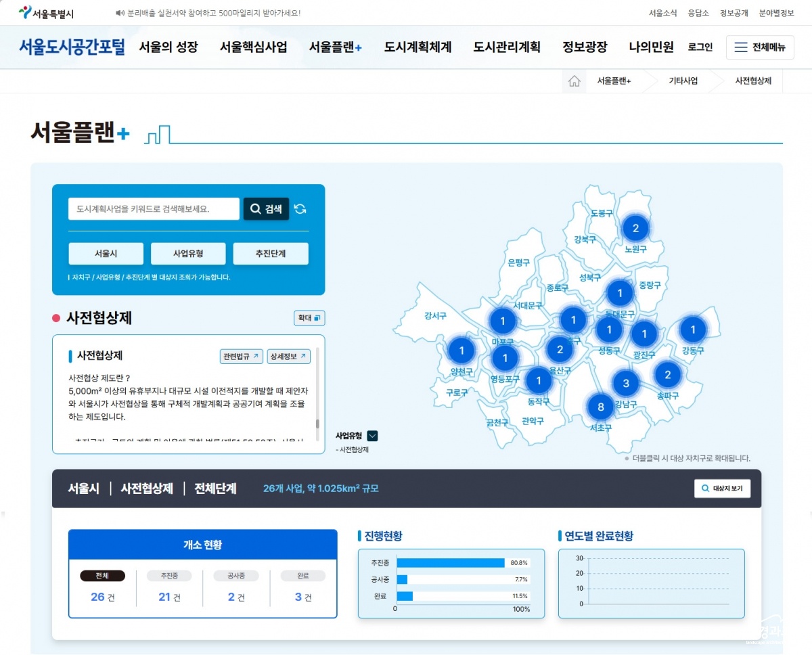Click the 성동구 cluster marker showing 1
Image resolution: width=812 pixels, height=655 pixels.
pos(609,330)
